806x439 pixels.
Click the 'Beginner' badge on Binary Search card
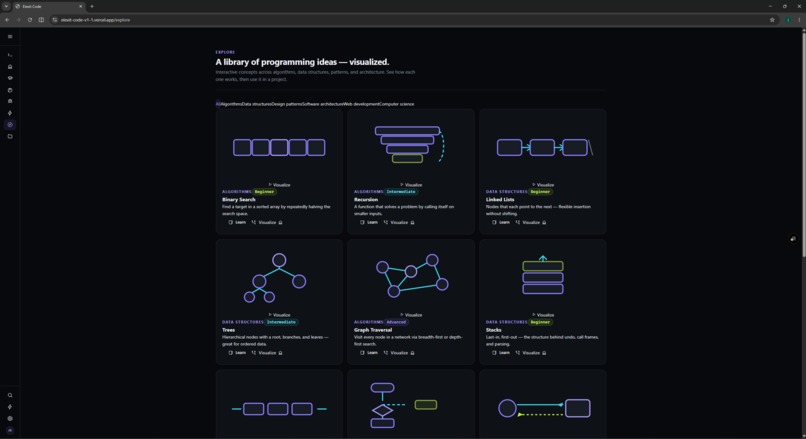pyautogui.click(x=264, y=192)
